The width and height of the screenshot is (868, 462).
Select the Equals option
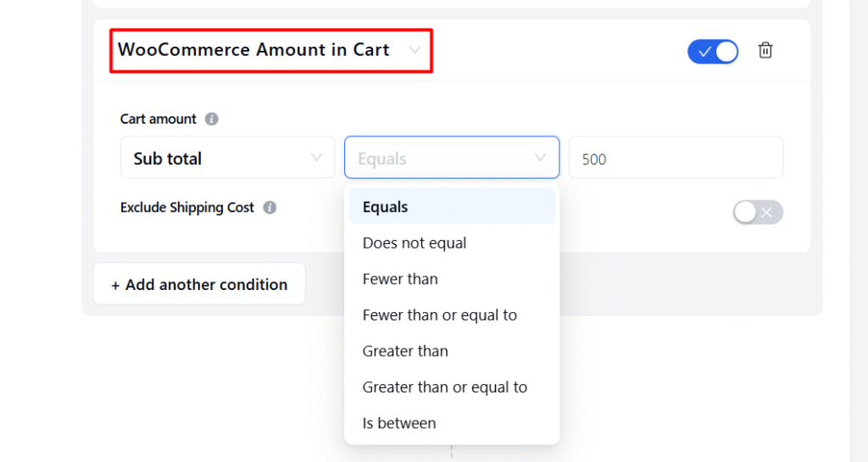(385, 207)
